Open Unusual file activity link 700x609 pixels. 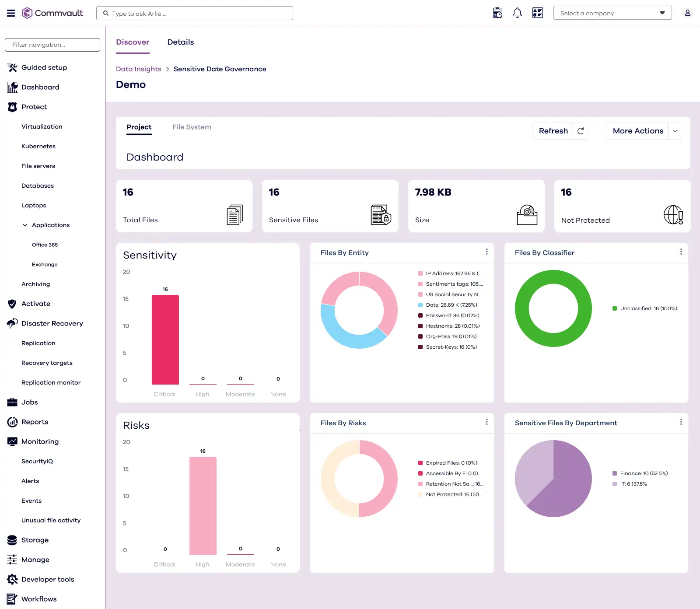pyautogui.click(x=51, y=520)
